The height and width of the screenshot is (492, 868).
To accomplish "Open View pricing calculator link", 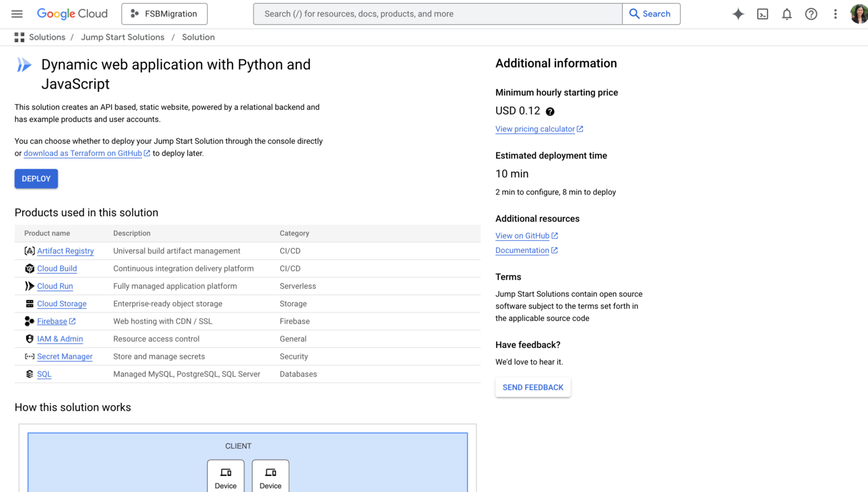I will pos(535,129).
